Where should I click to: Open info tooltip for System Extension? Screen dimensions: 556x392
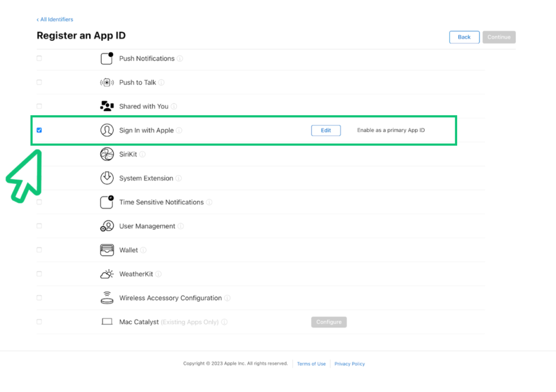click(x=179, y=178)
